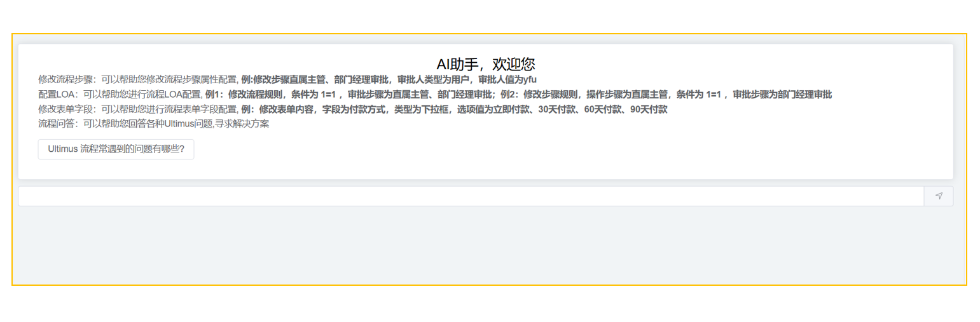Click the "修改表单字段" description line
This screenshot has height=322, width=980.
coord(353,109)
